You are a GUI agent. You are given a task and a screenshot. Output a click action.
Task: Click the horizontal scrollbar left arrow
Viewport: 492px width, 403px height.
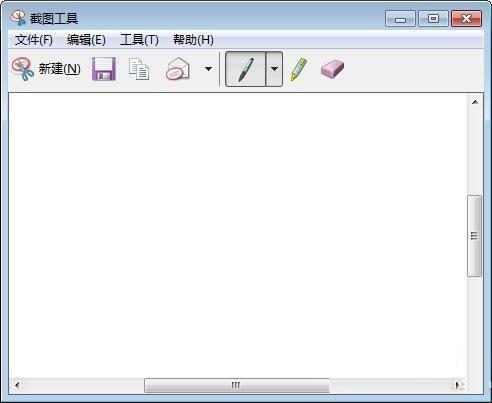17,385
